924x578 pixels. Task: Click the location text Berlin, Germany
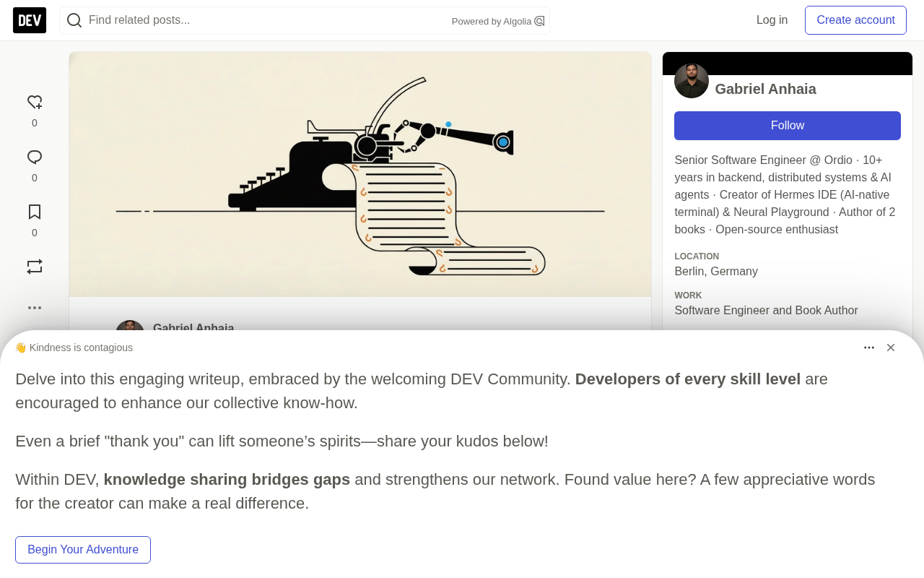[716, 272]
